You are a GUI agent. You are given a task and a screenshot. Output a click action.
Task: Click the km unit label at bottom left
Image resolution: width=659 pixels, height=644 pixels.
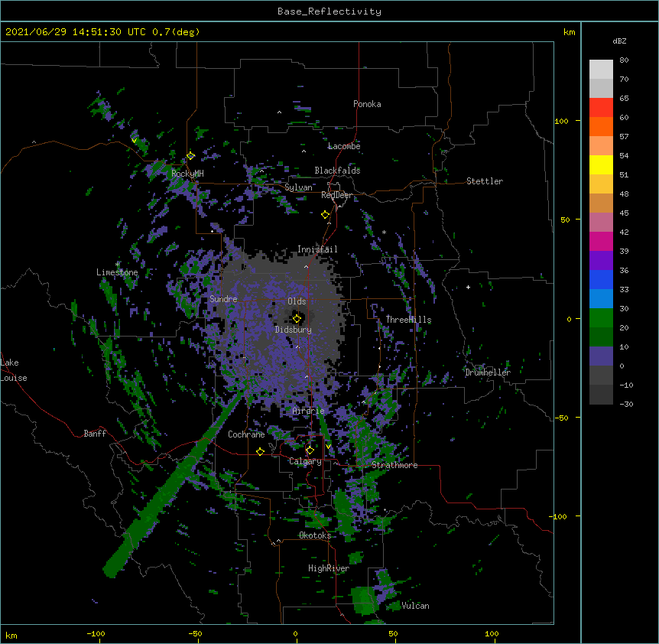pyautogui.click(x=11, y=635)
